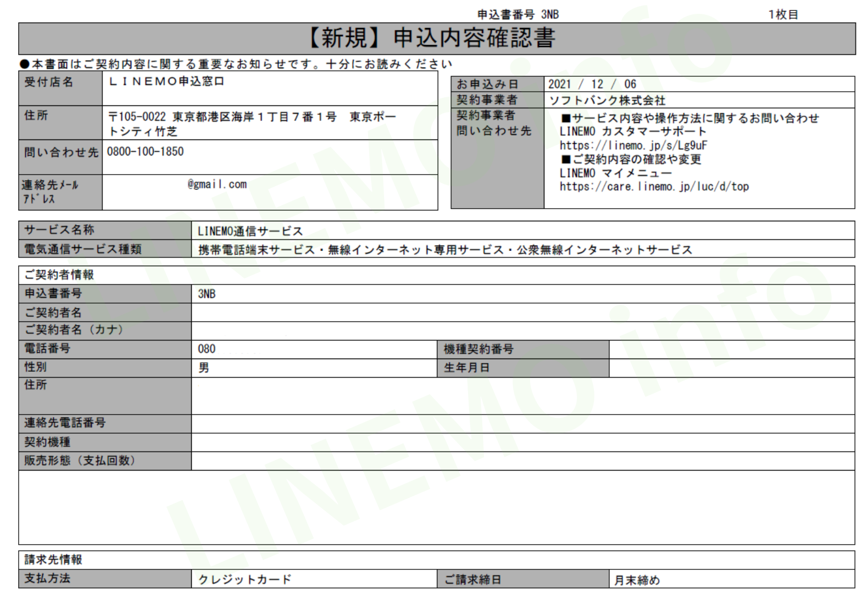Screen dimensions: 868x593
Task: Select the ソフトバンク株式会社 value
Action: tap(608, 100)
